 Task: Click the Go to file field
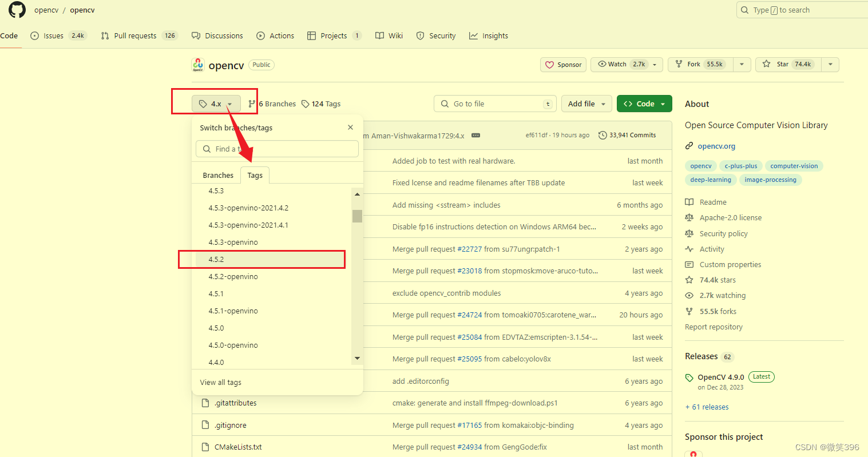(x=496, y=104)
